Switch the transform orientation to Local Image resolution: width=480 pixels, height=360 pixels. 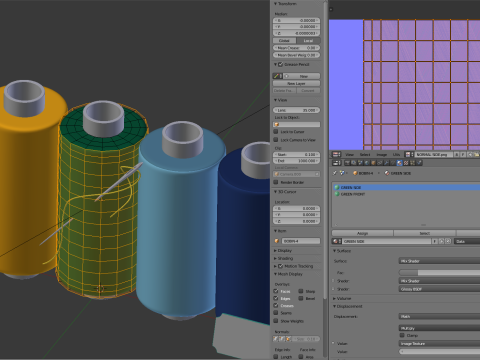tap(308, 41)
